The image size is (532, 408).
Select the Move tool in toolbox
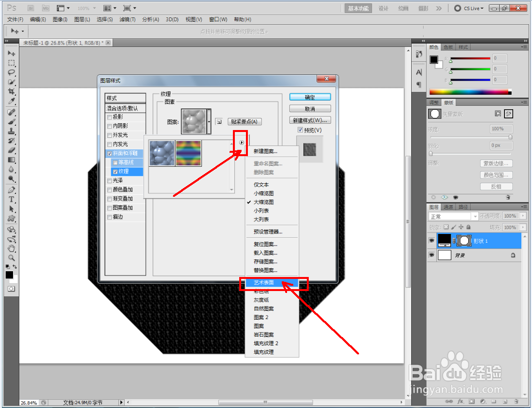(11, 53)
